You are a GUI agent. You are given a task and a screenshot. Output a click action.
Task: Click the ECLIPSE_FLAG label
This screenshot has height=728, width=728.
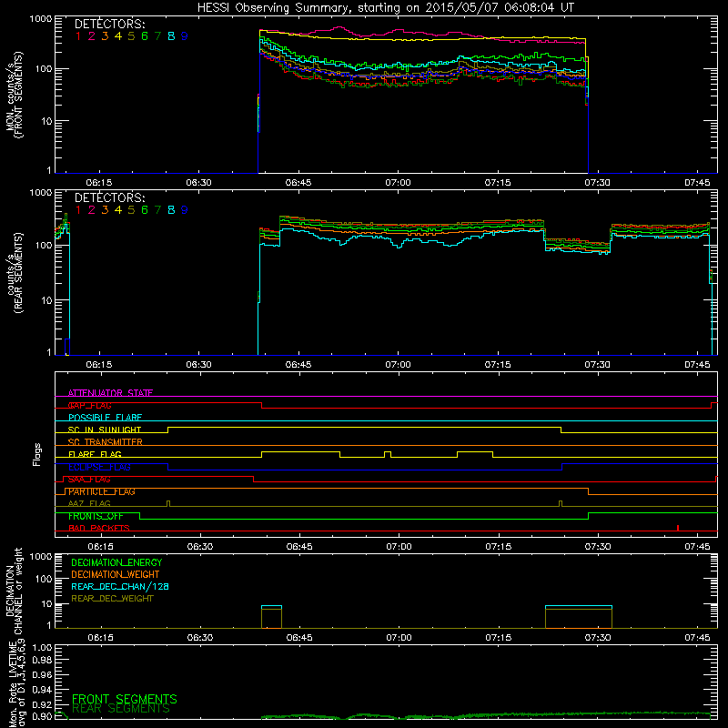(x=99, y=467)
